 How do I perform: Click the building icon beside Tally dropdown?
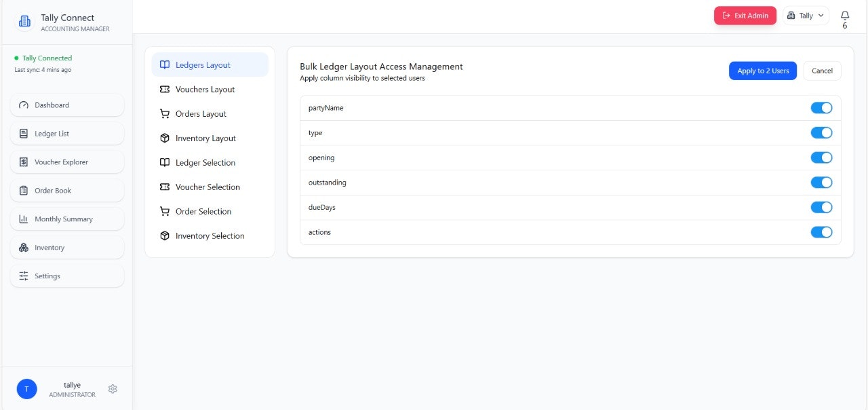coord(791,16)
